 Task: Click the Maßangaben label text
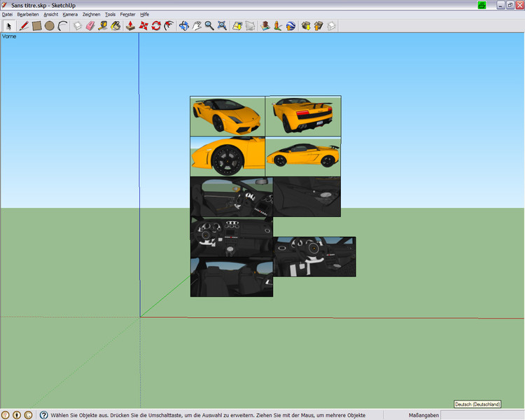click(423, 415)
